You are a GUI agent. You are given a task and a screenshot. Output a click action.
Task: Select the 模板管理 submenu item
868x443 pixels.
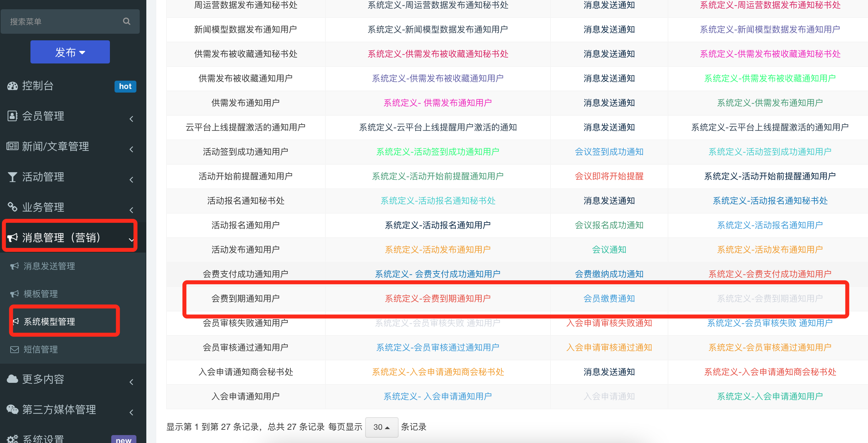40,294
